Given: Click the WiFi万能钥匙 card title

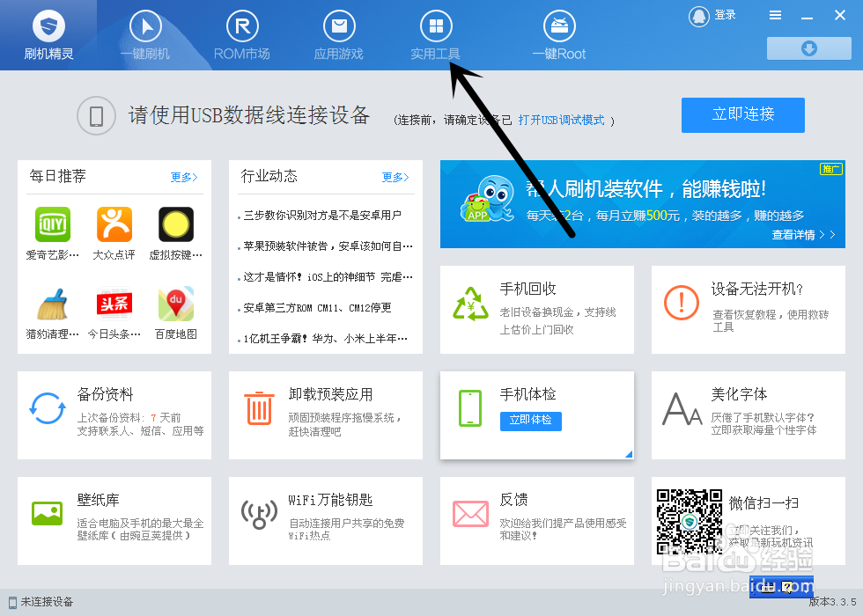Looking at the screenshot, I should pyautogui.click(x=330, y=500).
